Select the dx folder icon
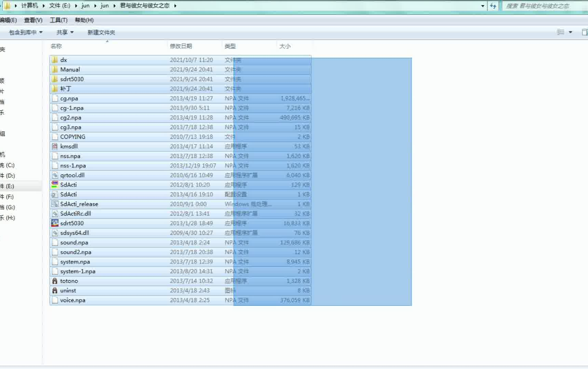The image size is (588, 369). 55,60
